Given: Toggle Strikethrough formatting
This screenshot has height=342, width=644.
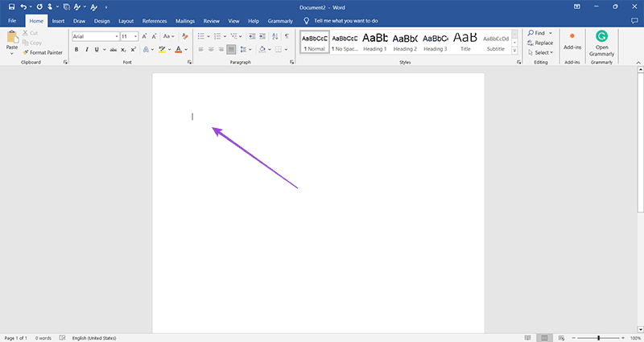Looking at the screenshot, I should point(114,50).
